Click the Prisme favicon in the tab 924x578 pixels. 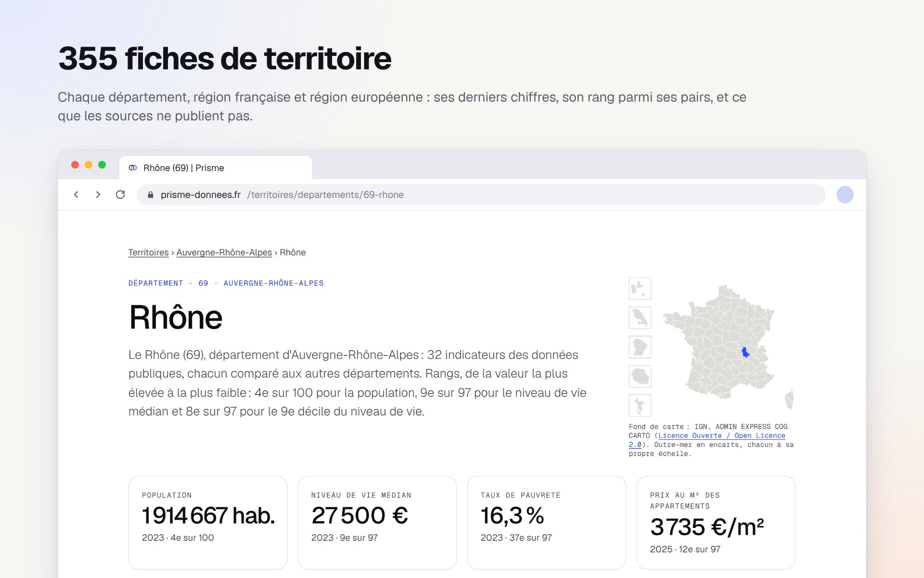tap(133, 168)
